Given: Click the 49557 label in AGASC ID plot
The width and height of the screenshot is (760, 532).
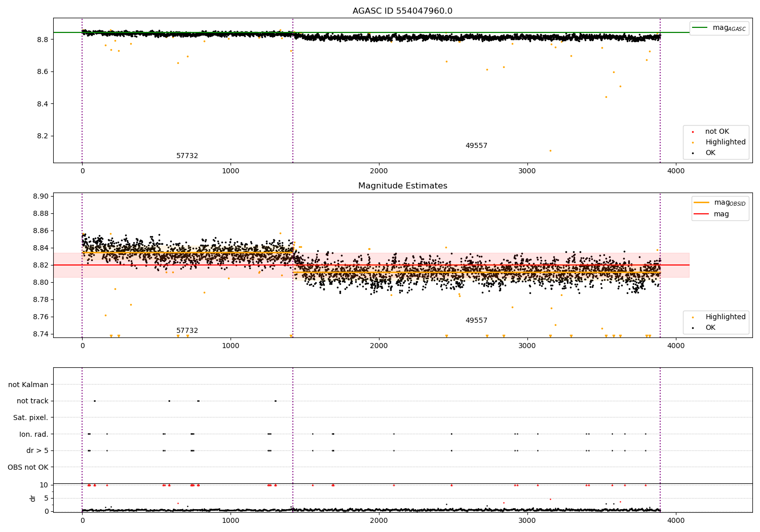Looking at the screenshot, I should point(476,145).
